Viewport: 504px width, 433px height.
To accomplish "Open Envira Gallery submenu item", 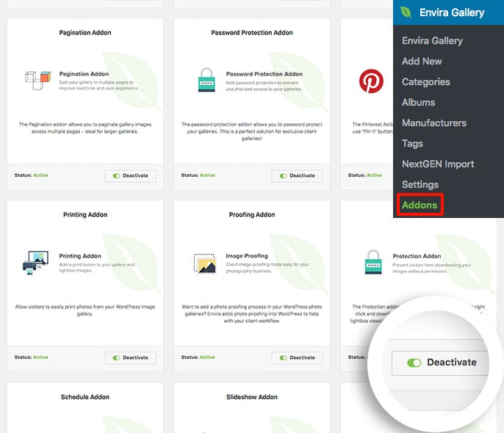I will pyautogui.click(x=432, y=41).
